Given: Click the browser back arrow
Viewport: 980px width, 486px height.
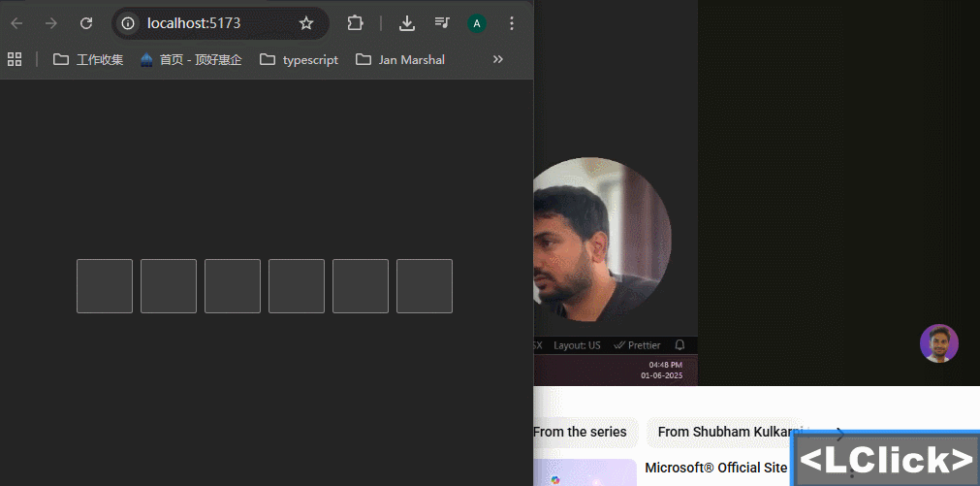Looking at the screenshot, I should coord(16,23).
